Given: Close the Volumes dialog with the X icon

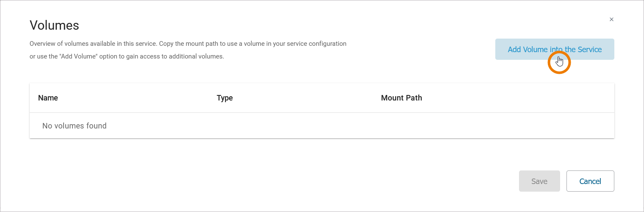Looking at the screenshot, I should (611, 20).
